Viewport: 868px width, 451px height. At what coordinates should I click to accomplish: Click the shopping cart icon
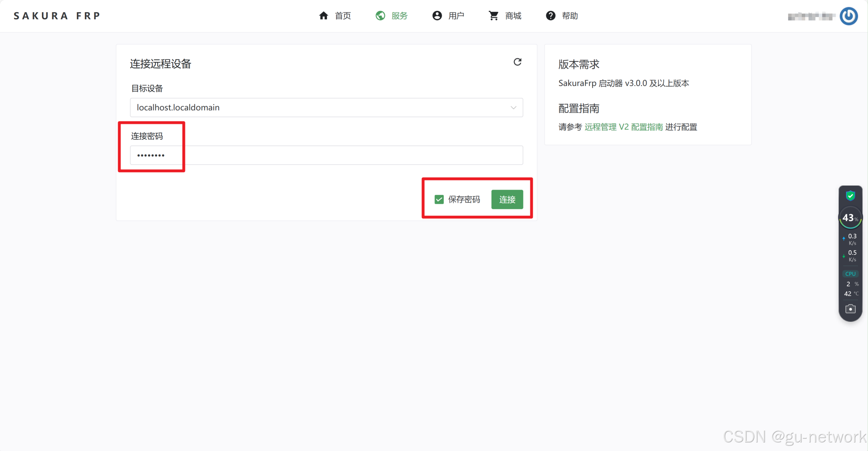[x=493, y=16]
